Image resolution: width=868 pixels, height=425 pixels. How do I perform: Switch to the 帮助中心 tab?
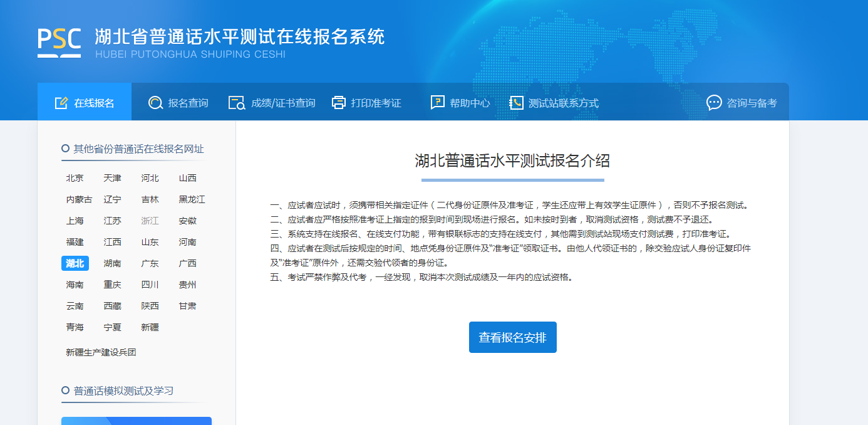[x=470, y=103]
